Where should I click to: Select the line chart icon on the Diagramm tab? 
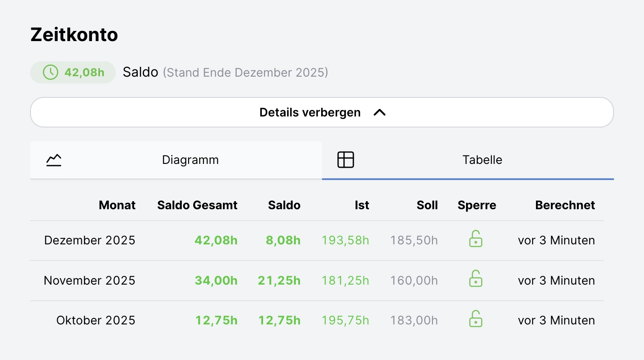[x=54, y=160]
